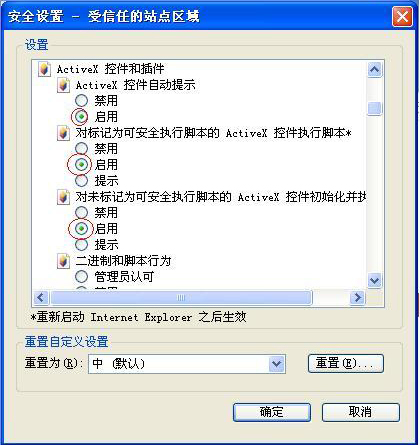Screen dimensions: 420x445
Task: Choose 禁用 for 对未标记为可安全执行脚本的 ActiveX 控件
Action: 81,213
